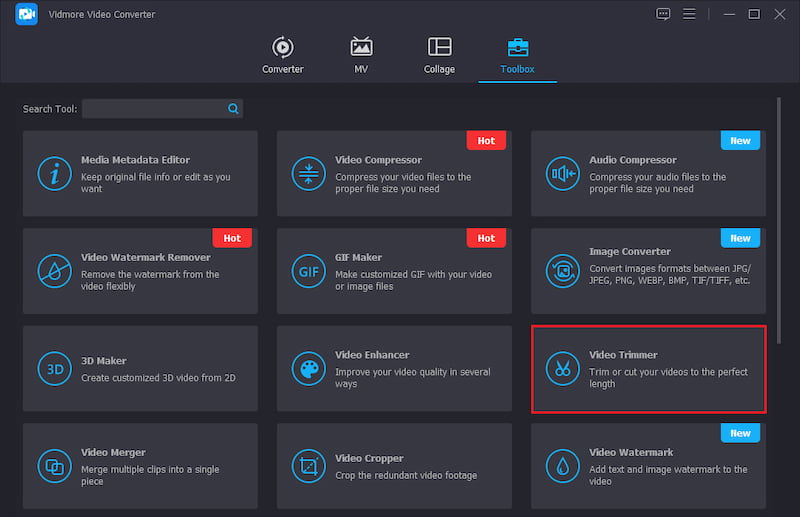Image resolution: width=800 pixels, height=517 pixels.
Task: Select the Video Trimmer scissors icon
Action: (x=562, y=368)
